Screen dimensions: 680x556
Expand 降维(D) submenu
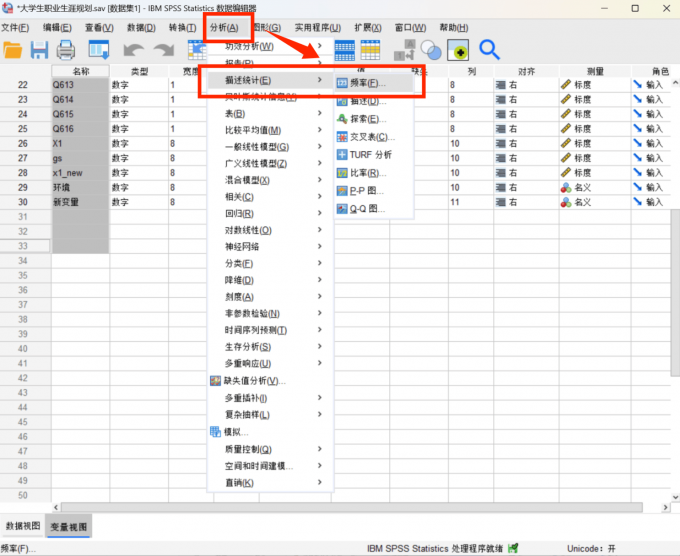271,280
